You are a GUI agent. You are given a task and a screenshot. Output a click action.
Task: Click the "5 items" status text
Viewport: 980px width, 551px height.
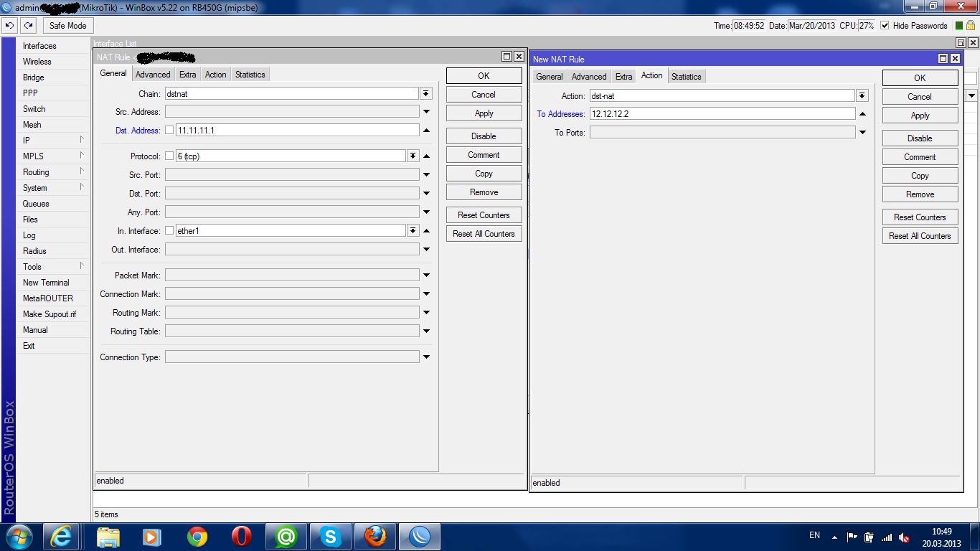(106, 514)
